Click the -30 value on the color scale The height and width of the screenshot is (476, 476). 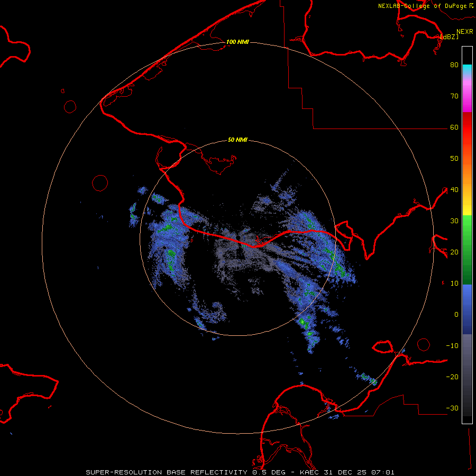point(452,409)
